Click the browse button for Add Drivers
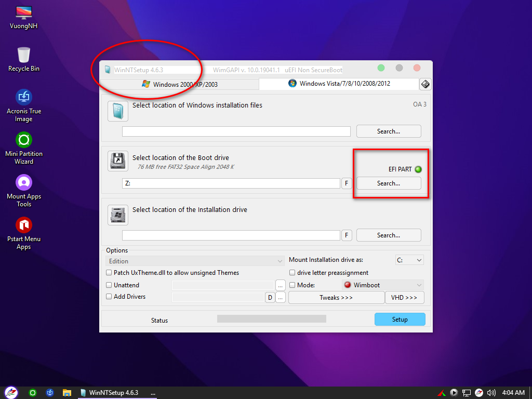The height and width of the screenshot is (399, 532). [280, 298]
